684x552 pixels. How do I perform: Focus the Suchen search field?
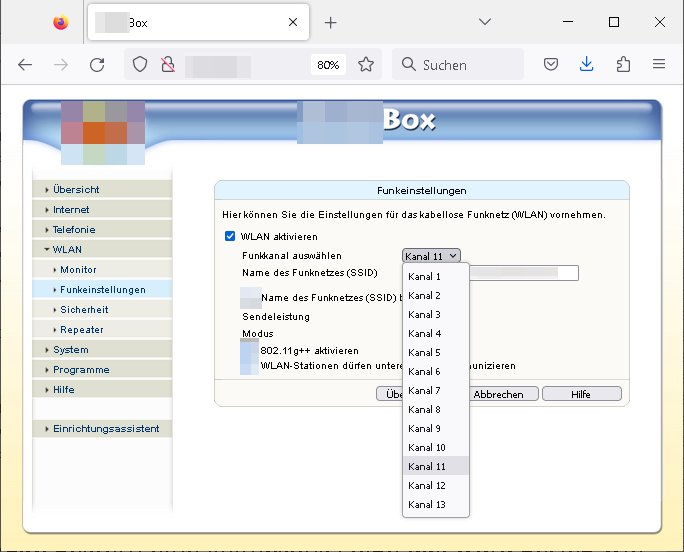click(x=458, y=65)
